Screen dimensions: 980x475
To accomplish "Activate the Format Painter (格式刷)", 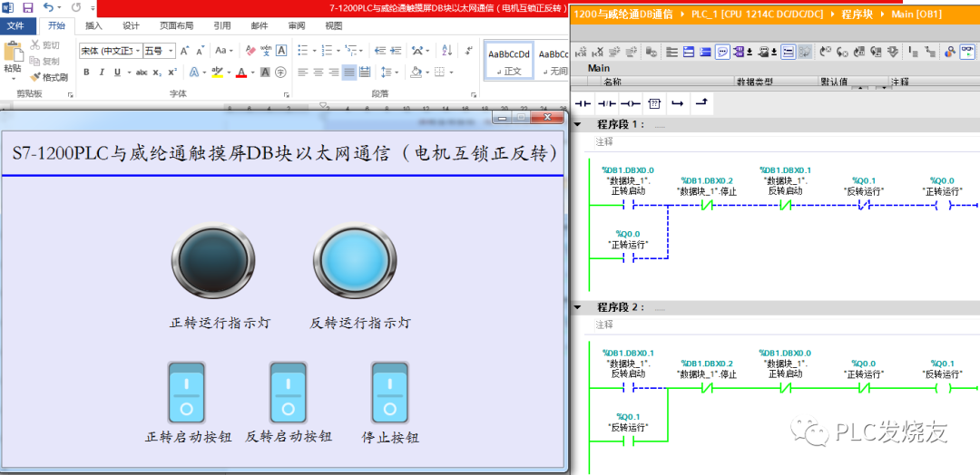I will click(x=49, y=77).
